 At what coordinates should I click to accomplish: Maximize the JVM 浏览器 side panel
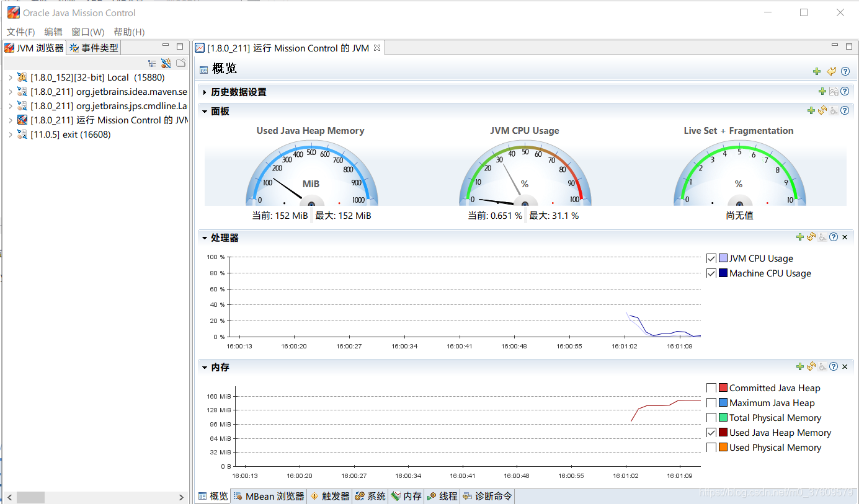point(180,46)
